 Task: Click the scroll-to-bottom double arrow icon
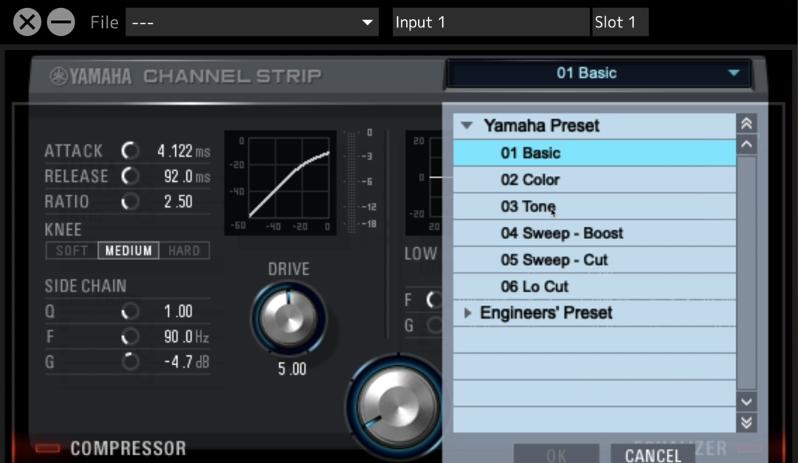(x=747, y=422)
